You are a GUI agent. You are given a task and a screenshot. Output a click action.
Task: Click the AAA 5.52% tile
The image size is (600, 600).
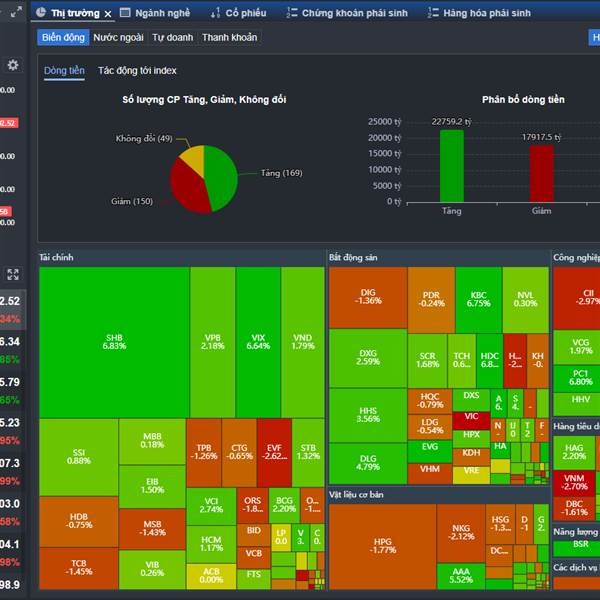click(461, 576)
